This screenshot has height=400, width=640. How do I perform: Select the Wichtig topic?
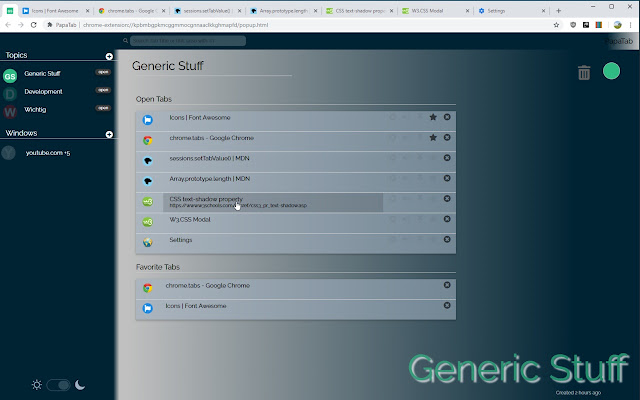coord(35,109)
